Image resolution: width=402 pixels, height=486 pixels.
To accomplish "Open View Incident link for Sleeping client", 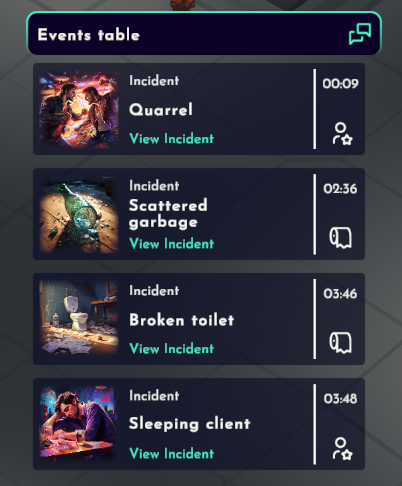I will tap(171, 454).
